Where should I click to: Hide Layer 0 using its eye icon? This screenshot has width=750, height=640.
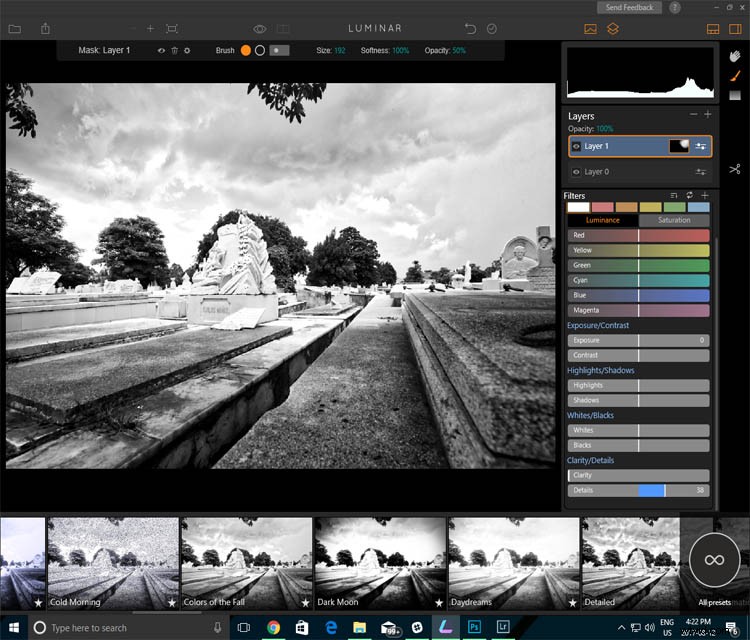[x=576, y=172]
